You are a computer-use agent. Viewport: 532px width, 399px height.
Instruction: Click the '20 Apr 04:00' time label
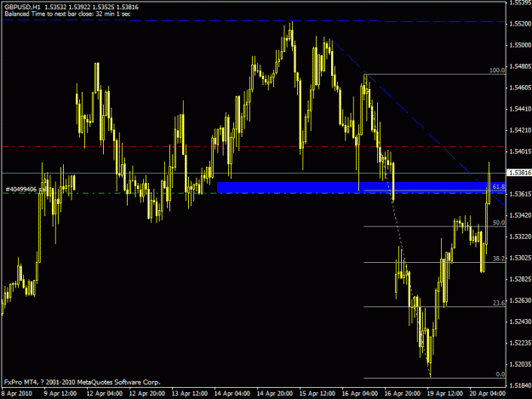point(488,394)
